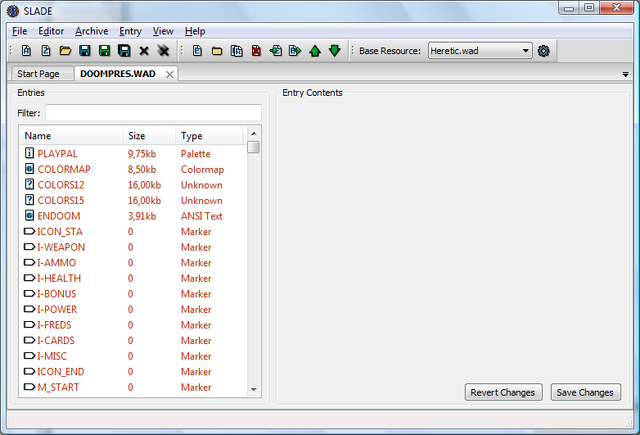The height and width of the screenshot is (435, 640).
Task: Select the DOOMPRES.WAD tab
Action: tap(118, 74)
